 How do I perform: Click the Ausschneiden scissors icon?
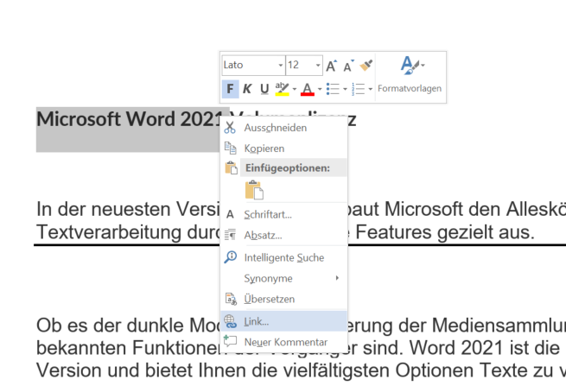tap(230, 128)
